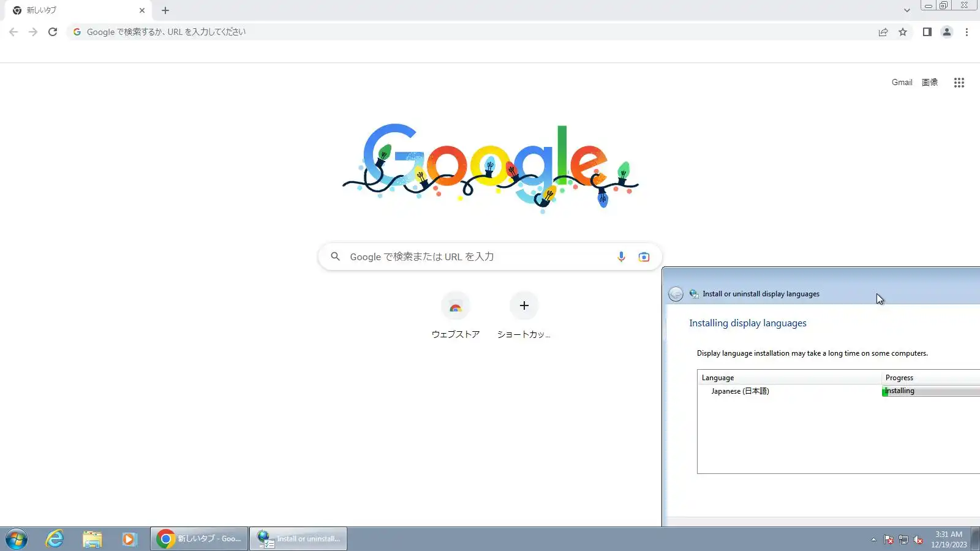Open a new Chrome tab
Viewport: 980px width, 551px height.
pos(165,10)
